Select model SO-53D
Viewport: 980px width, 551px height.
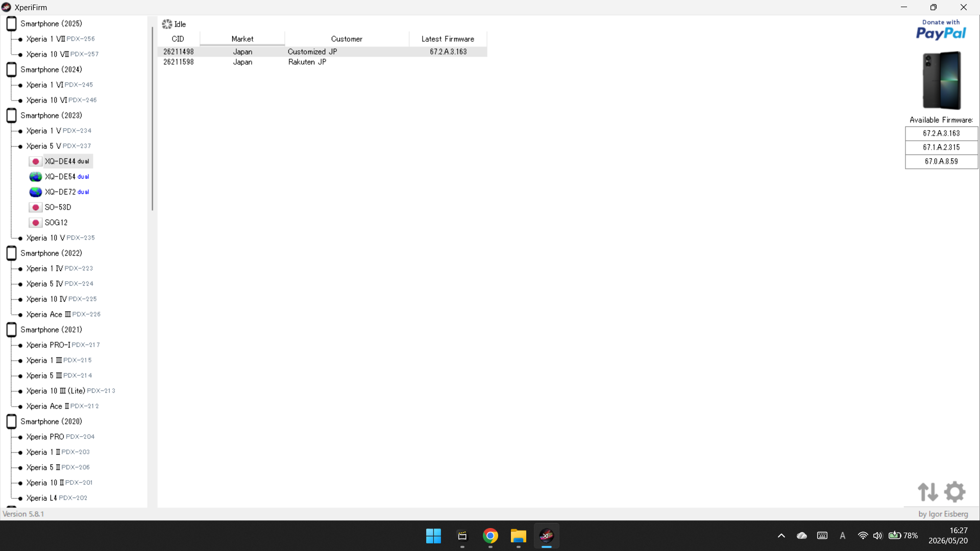(58, 207)
